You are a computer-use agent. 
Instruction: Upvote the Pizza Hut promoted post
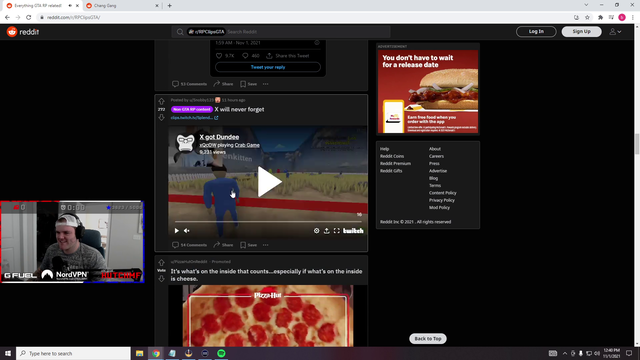tap(162, 263)
